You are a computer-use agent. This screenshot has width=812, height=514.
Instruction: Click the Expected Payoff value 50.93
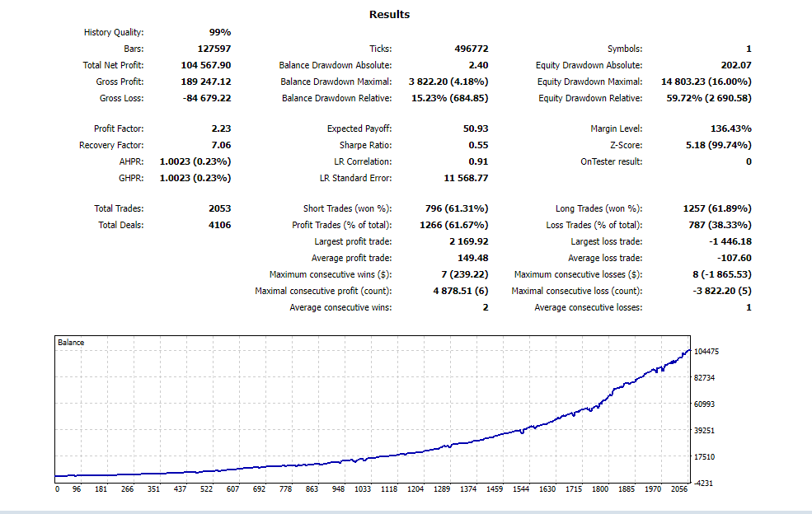pyautogui.click(x=476, y=128)
